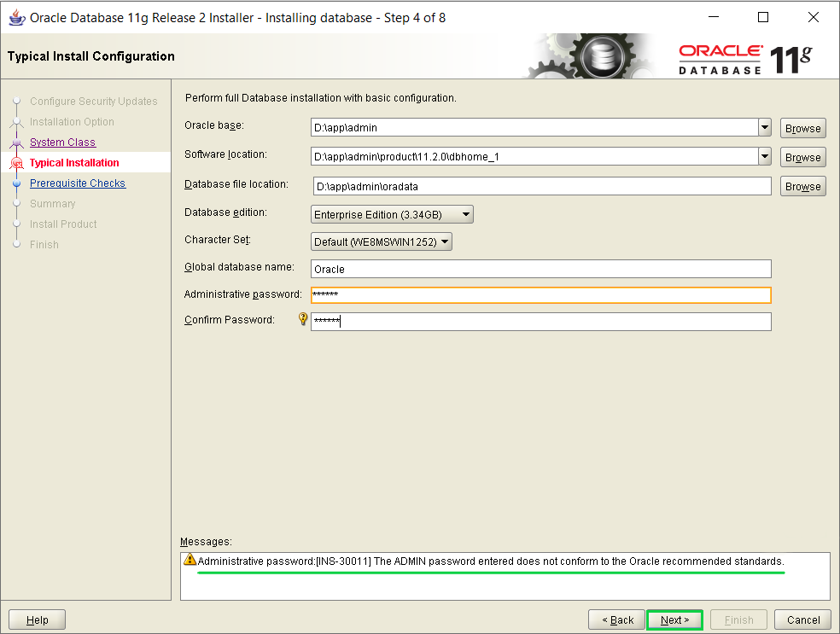
Task: Click Install Product step in sidebar
Action: tap(63, 224)
